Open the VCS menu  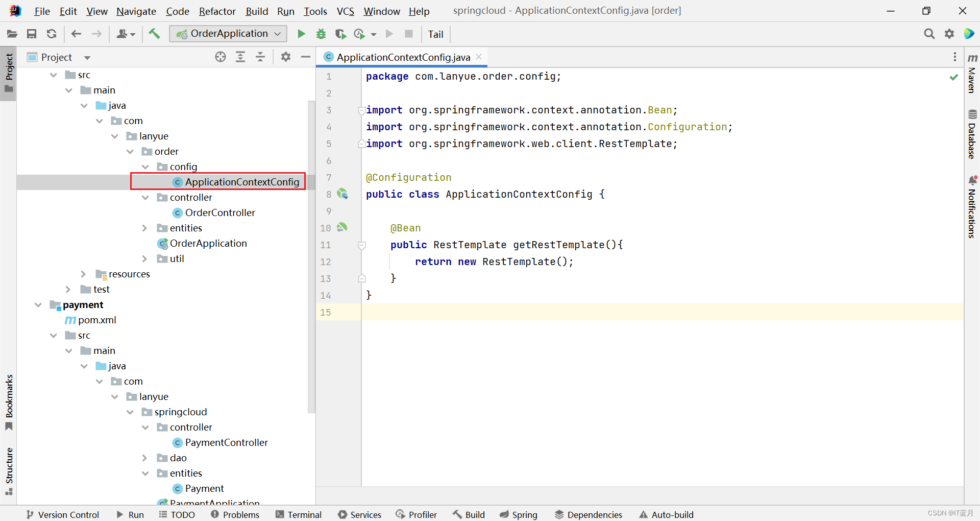345,11
